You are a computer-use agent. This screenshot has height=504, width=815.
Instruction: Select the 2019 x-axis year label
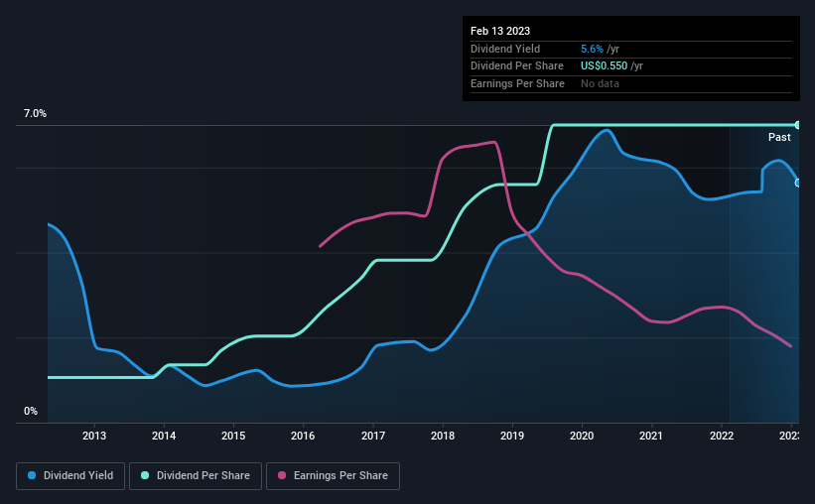click(512, 436)
